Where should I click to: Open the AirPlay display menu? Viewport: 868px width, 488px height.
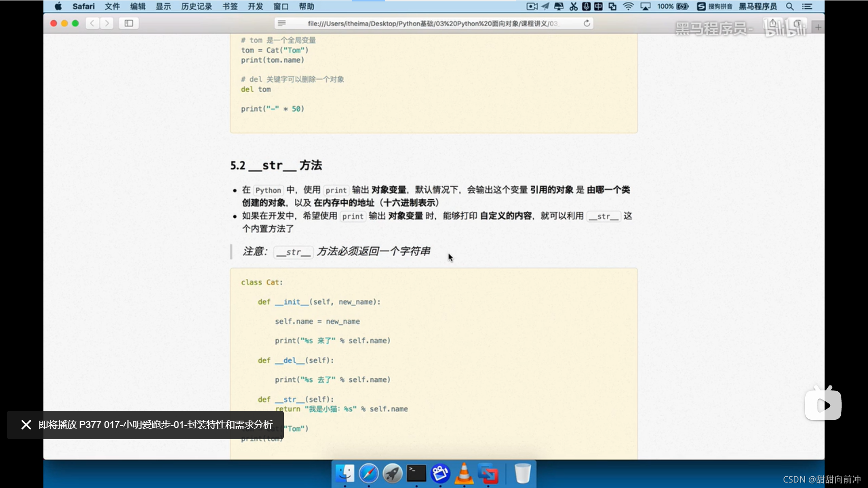click(x=645, y=6)
